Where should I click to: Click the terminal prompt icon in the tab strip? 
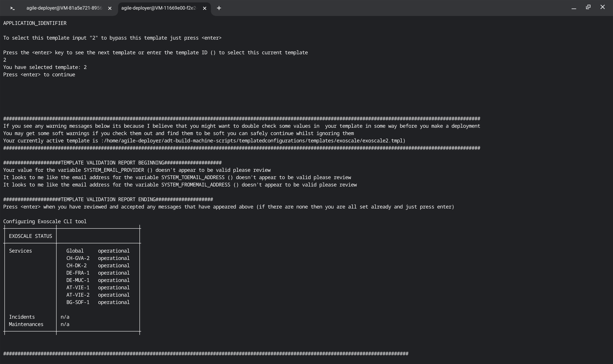[12, 8]
